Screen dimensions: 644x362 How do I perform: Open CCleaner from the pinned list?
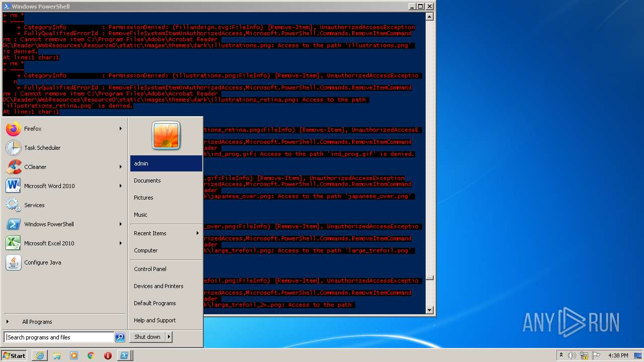pos(64,167)
